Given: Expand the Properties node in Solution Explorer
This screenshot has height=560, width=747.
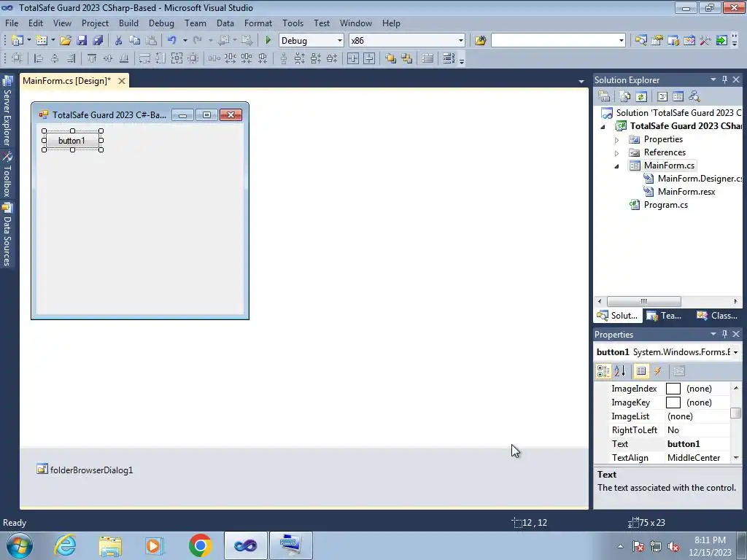Looking at the screenshot, I should point(616,140).
